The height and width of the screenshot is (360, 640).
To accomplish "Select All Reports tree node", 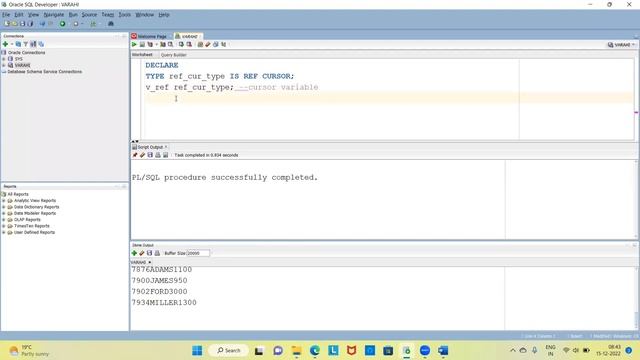I will [x=18, y=194].
